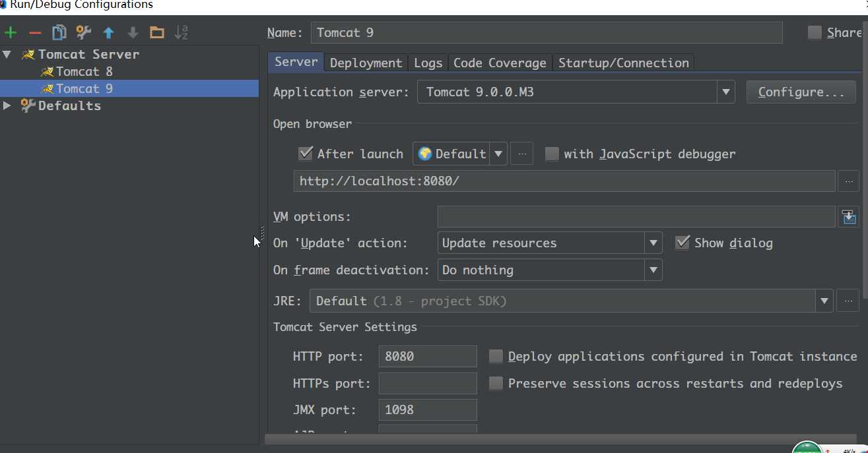Image resolution: width=868 pixels, height=453 pixels.
Task: Select the Tomcat Server group label
Action: pyautogui.click(x=88, y=54)
